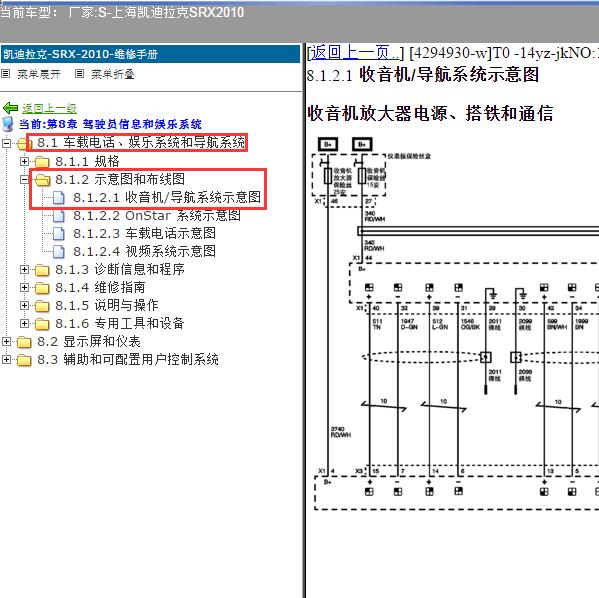Click 凯迪拉克-SRX-2010-维修手册 title bar

tap(151, 54)
